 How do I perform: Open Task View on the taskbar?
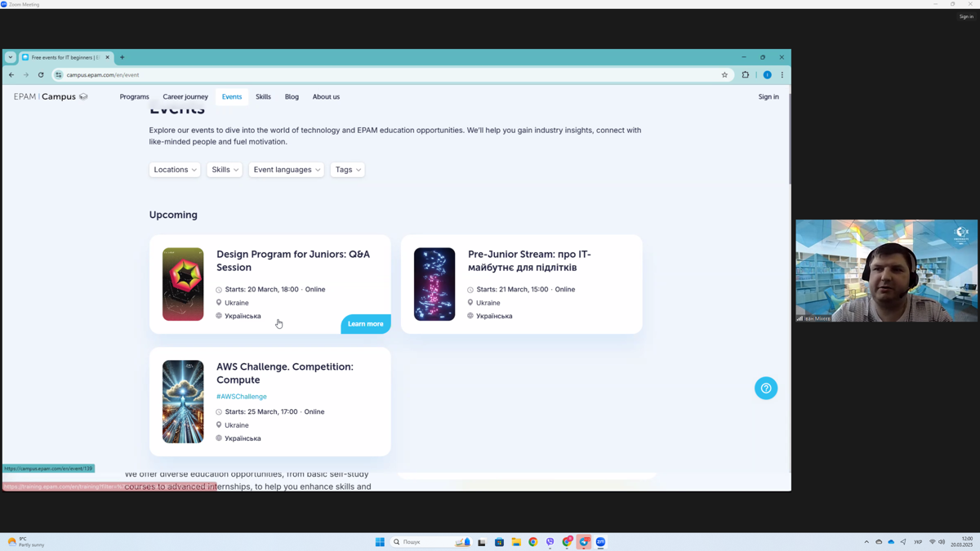tap(482, 542)
